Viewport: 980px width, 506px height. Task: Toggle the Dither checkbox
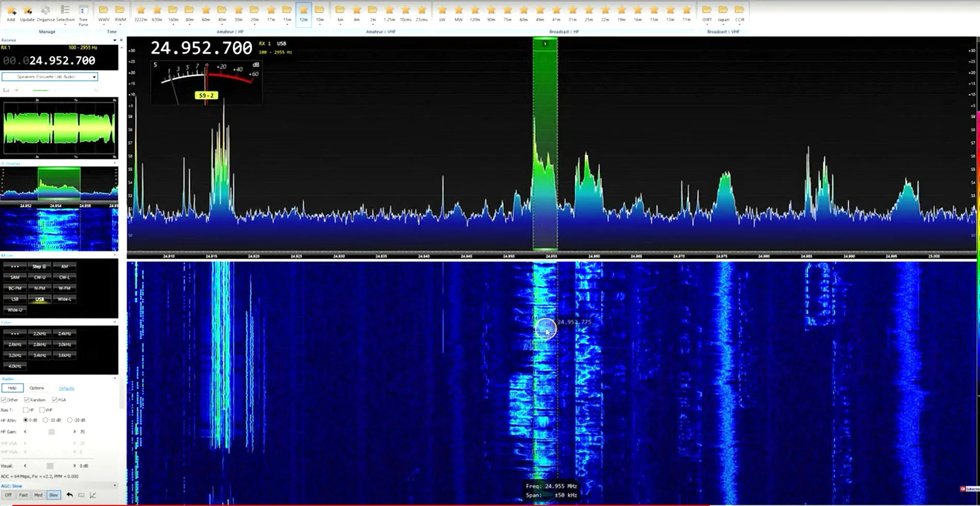click(4, 400)
